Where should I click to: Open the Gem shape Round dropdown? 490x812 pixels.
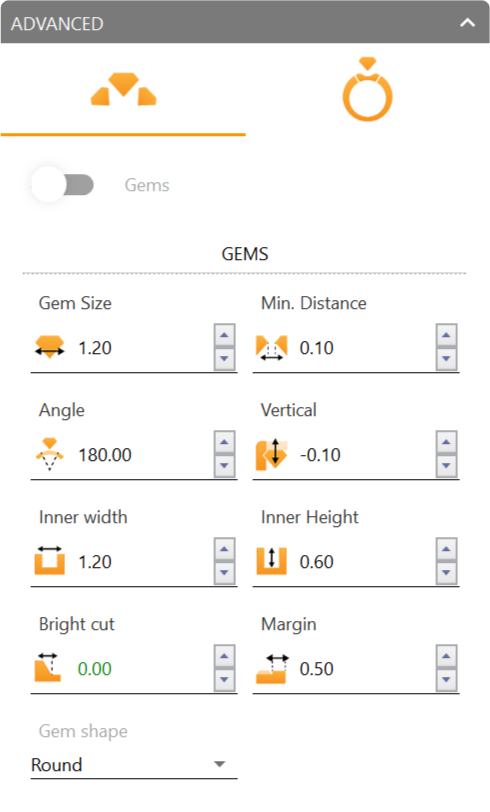pos(134,764)
